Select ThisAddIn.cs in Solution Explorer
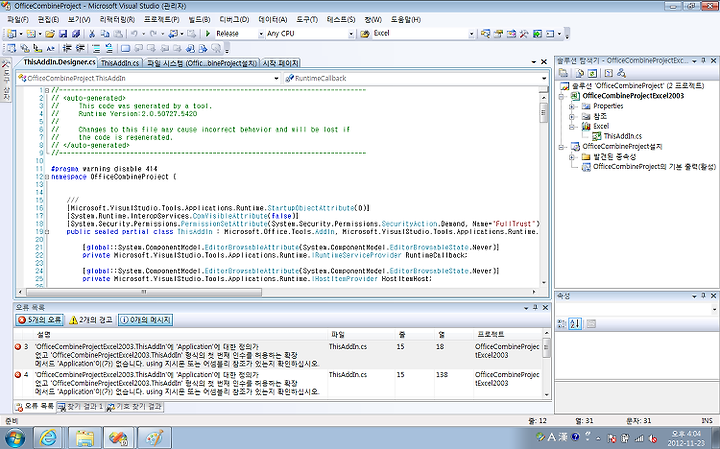 coord(622,136)
